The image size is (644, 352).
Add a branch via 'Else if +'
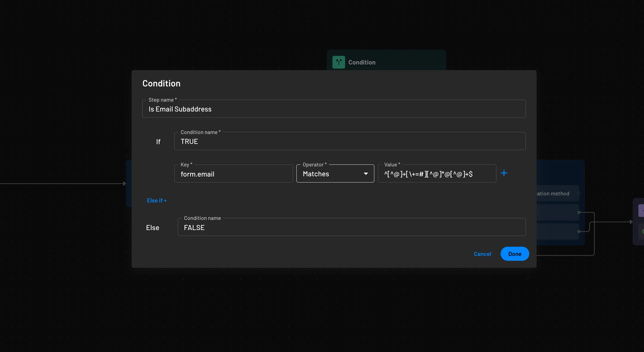click(x=157, y=200)
